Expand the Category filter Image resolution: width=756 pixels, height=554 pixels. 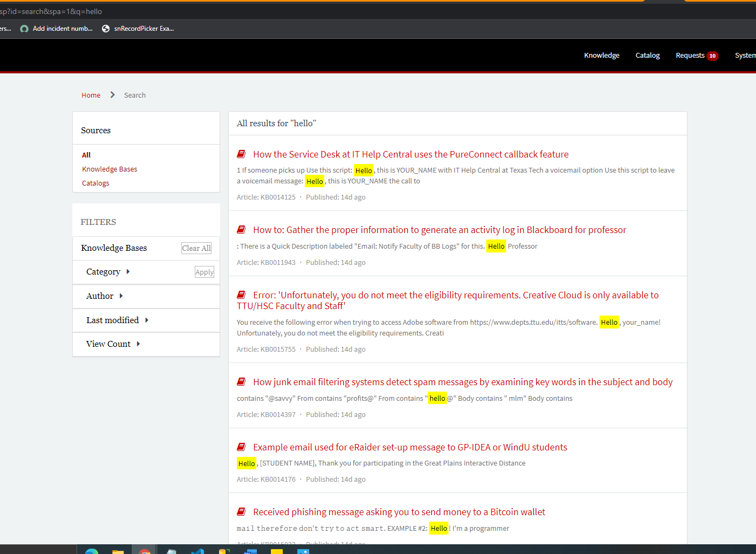point(107,272)
